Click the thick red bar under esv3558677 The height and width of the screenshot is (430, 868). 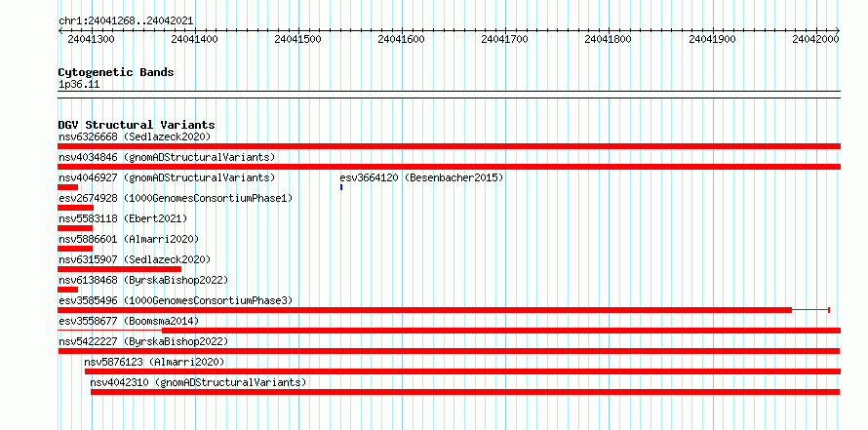tap(501, 331)
